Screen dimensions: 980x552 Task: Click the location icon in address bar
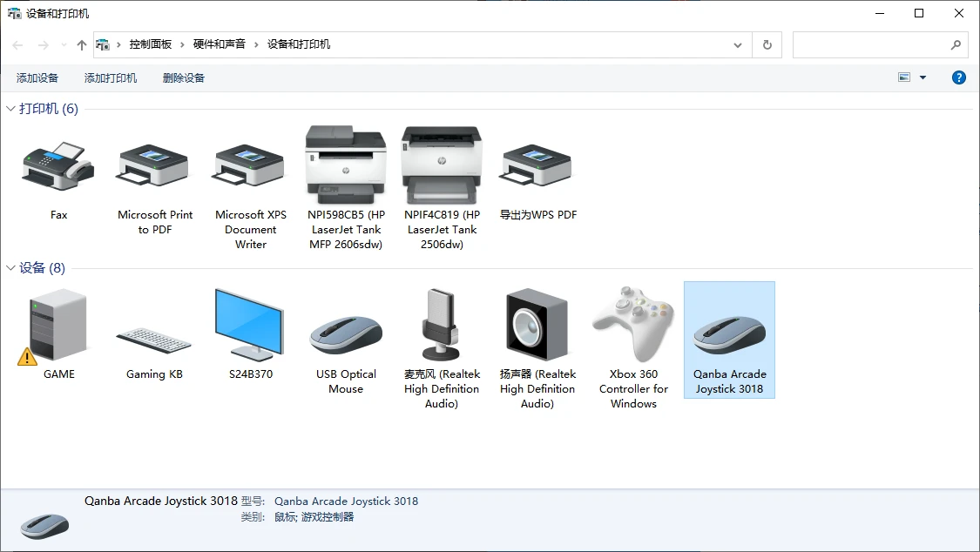coord(103,44)
